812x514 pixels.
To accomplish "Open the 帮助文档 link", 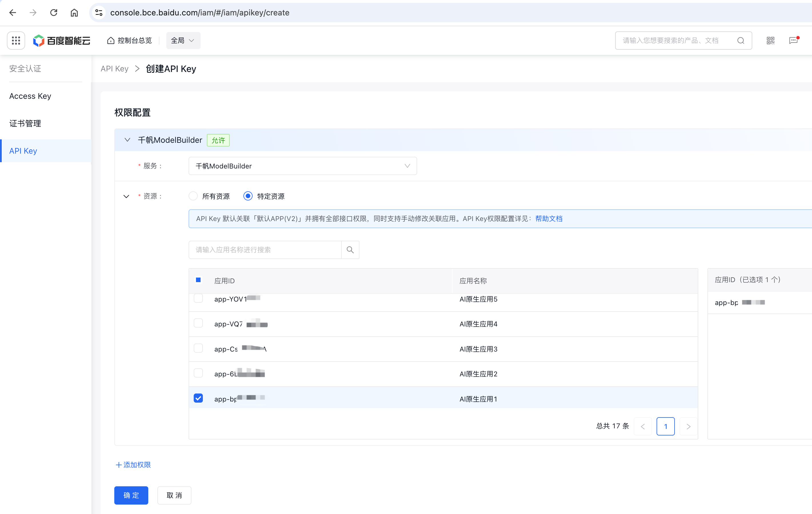I will 549,218.
